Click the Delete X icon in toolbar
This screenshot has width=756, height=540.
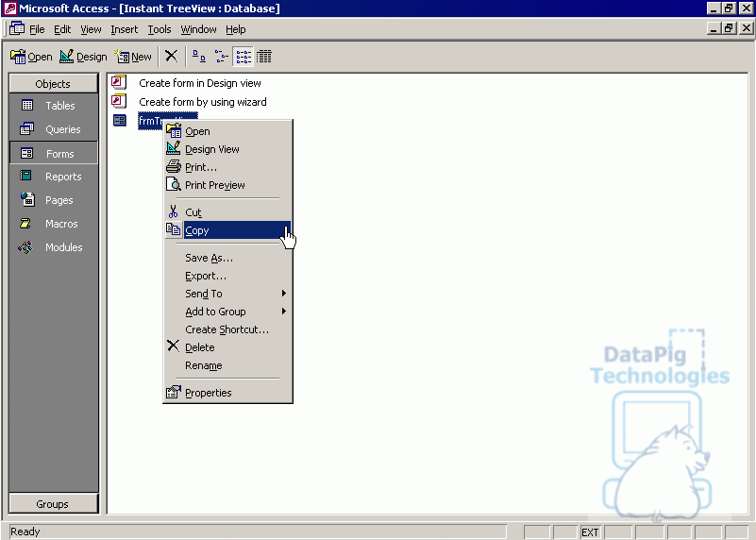coord(171,57)
